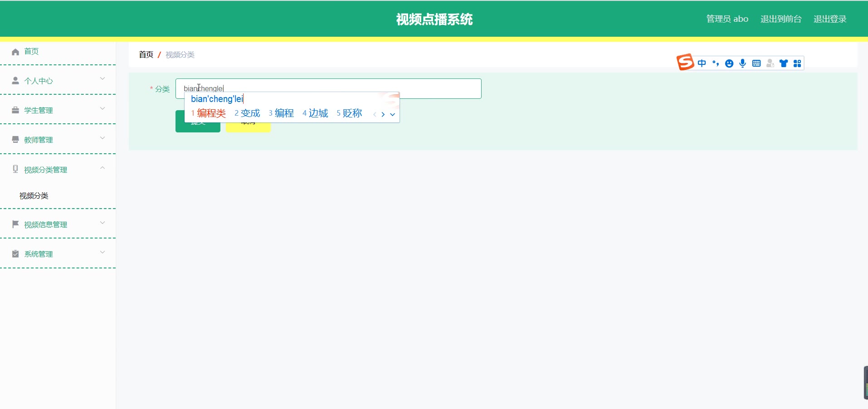Open the soft keyboard icon in IME bar
Viewport: 868px width, 409px height.
tap(756, 63)
